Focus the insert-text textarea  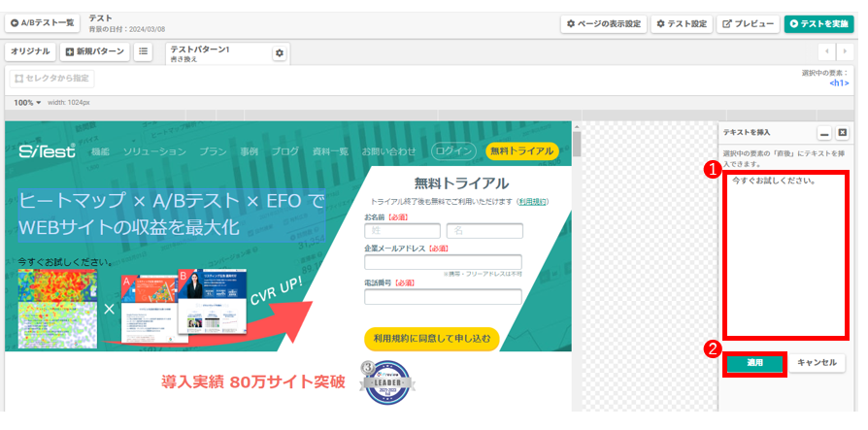[785, 255]
